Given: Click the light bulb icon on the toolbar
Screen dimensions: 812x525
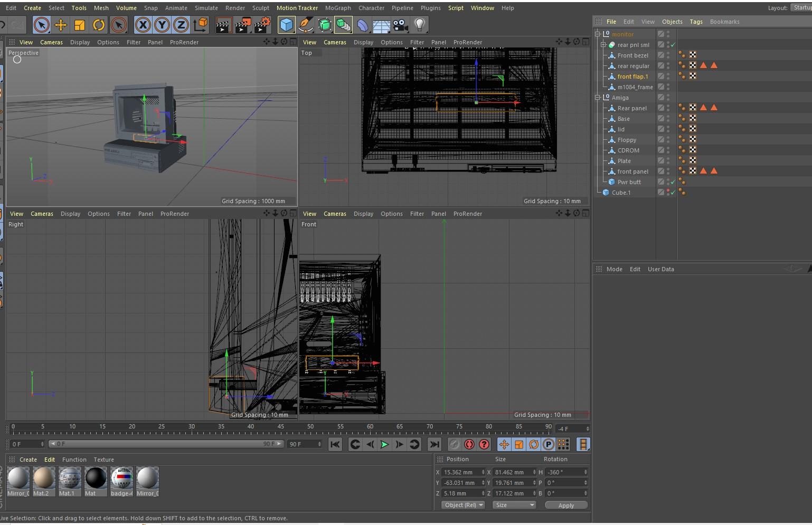Looking at the screenshot, I should (x=419, y=24).
